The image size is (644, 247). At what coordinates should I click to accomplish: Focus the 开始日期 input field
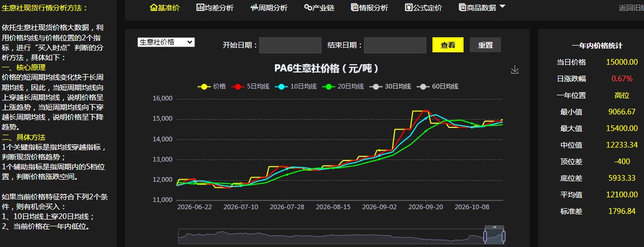(290, 45)
